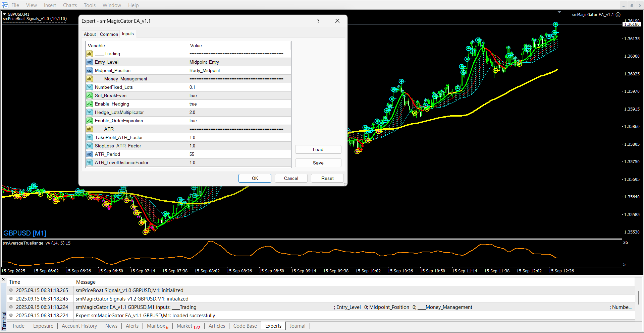
Task: Click the Terminal messages vertical scrollbar
Action: [x=638, y=297]
